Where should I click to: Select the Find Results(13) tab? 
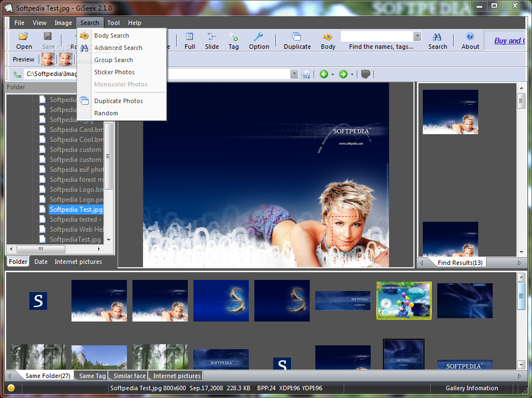[x=460, y=263]
